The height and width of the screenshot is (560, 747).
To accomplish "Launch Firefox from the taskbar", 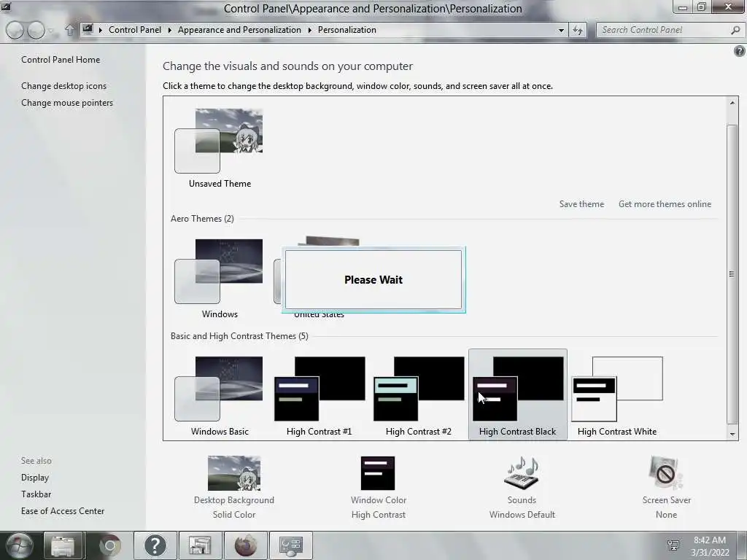I will (245, 545).
